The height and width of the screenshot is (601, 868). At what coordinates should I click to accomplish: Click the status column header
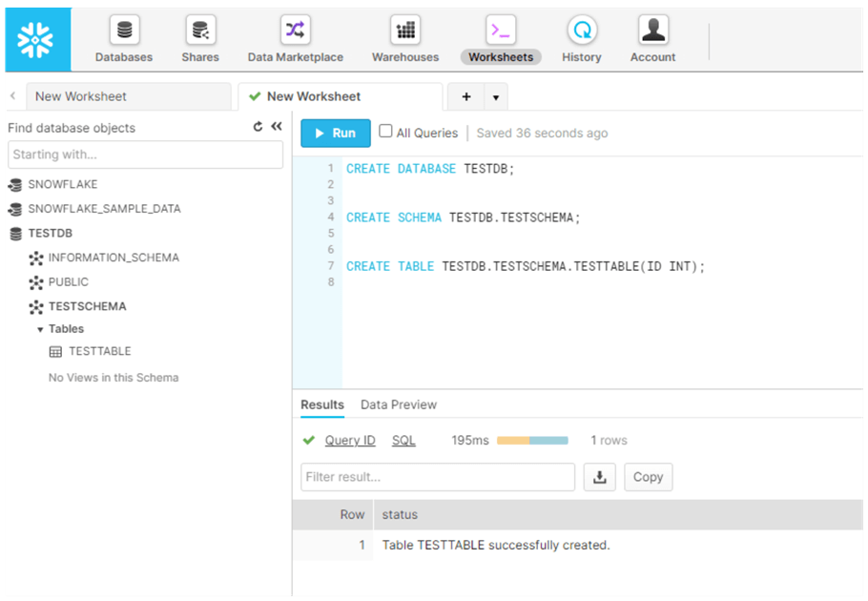click(x=618, y=515)
